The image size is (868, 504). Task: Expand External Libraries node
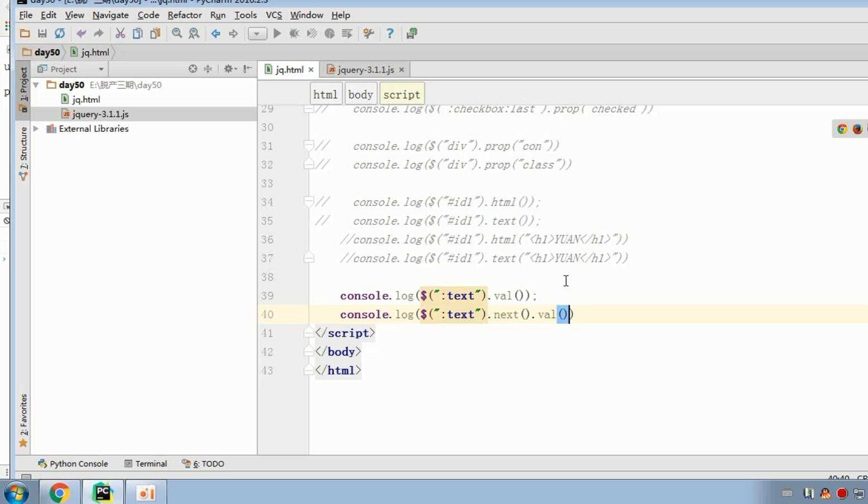36,128
